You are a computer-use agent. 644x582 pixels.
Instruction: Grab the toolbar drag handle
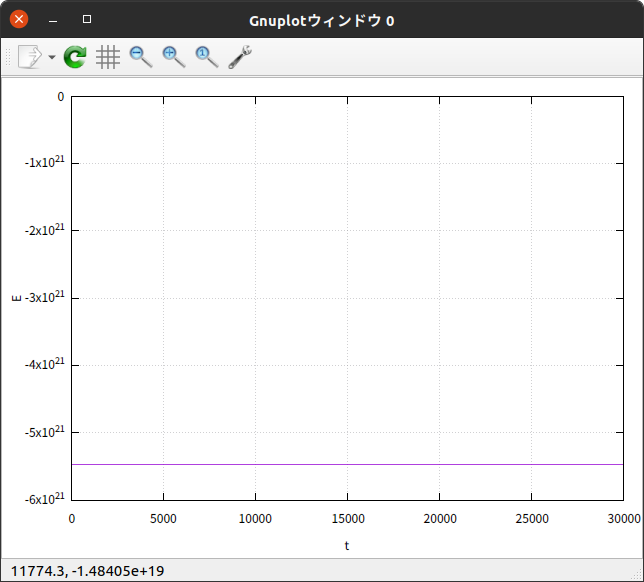(7, 57)
